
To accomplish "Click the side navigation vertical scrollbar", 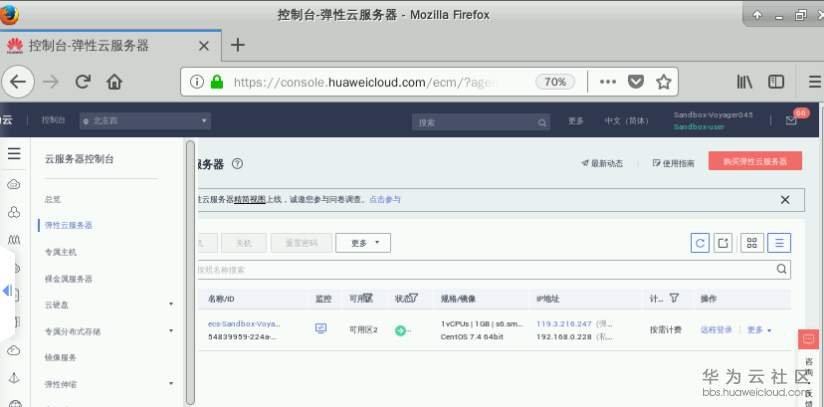I will click(190, 272).
